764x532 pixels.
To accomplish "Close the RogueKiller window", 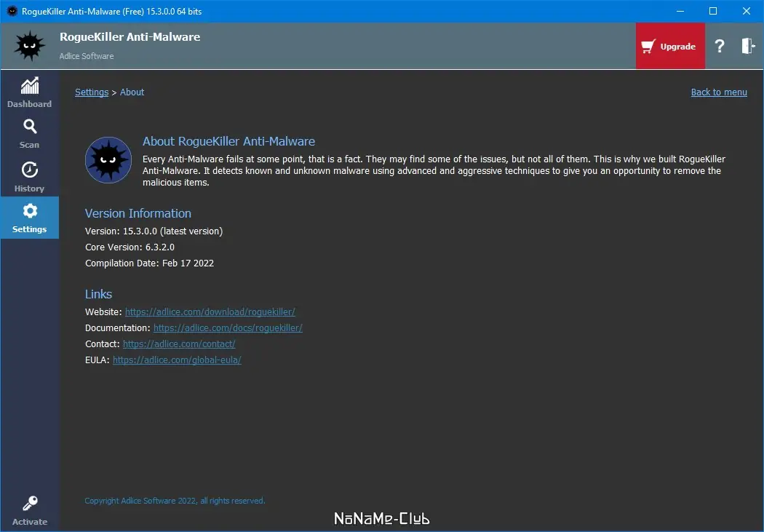I will [x=746, y=11].
